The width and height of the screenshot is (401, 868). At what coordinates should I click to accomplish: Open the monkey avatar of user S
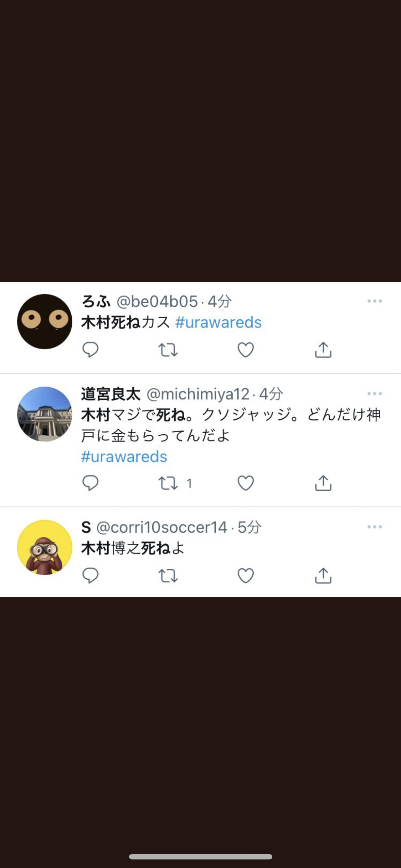45,547
